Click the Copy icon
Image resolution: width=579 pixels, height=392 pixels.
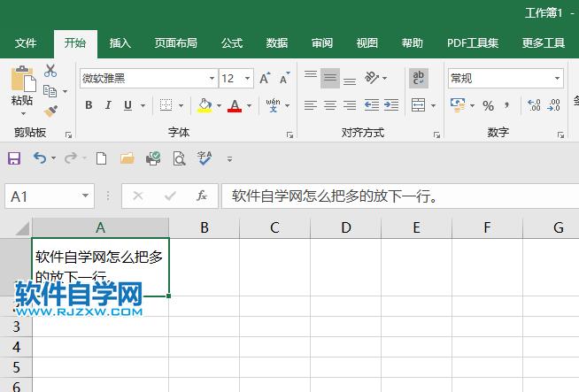(50, 91)
